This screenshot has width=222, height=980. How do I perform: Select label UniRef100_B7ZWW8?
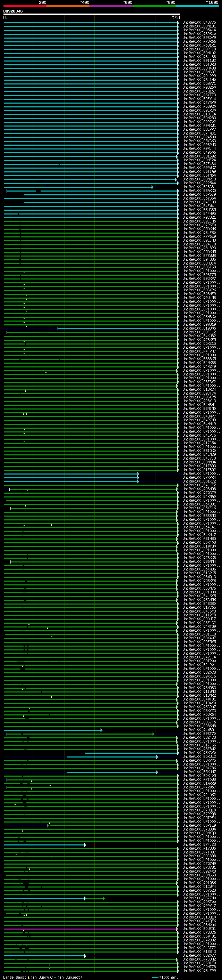pyautogui.click(x=199, y=256)
